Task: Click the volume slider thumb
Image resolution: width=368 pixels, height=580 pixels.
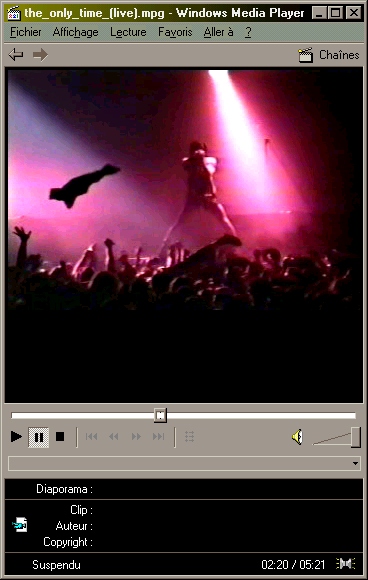Action: tap(356, 437)
